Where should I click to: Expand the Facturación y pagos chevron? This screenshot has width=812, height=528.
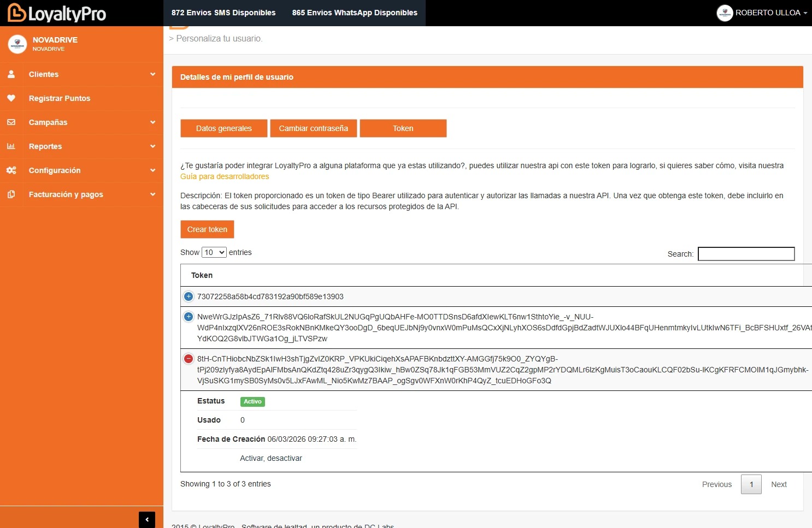(x=153, y=194)
